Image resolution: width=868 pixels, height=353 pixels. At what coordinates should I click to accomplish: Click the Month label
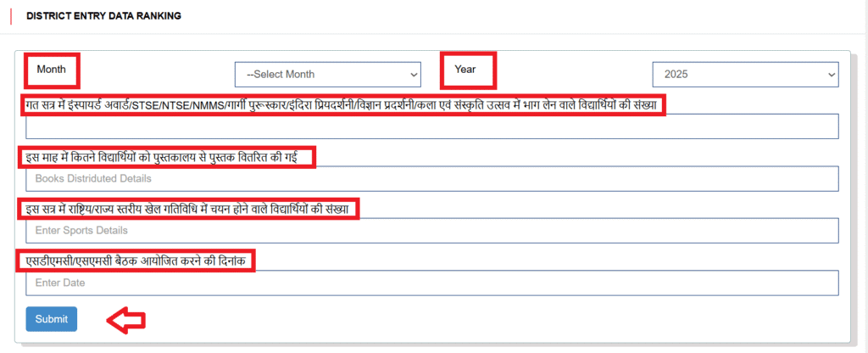52,70
